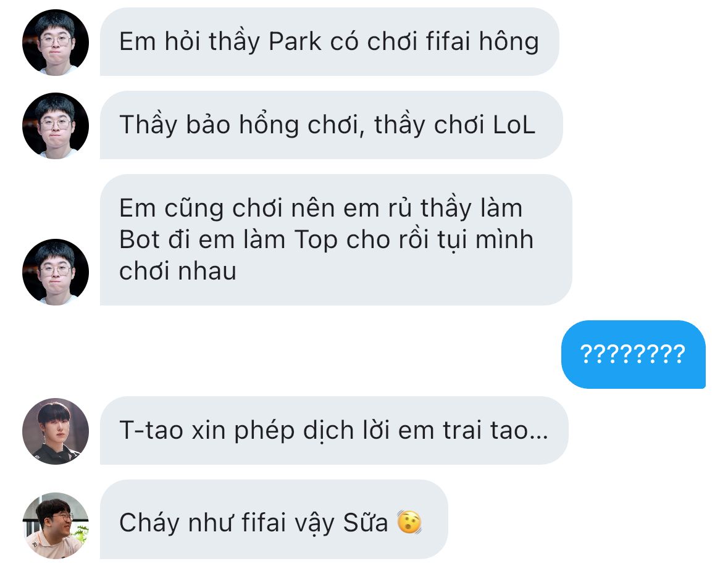Open the avatar beside "Em hỏi thầy Park" message

pos(56,42)
